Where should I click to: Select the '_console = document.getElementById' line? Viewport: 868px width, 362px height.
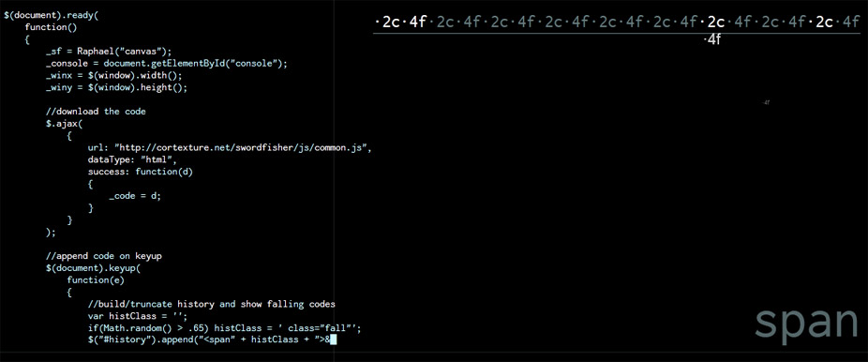(167, 63)
